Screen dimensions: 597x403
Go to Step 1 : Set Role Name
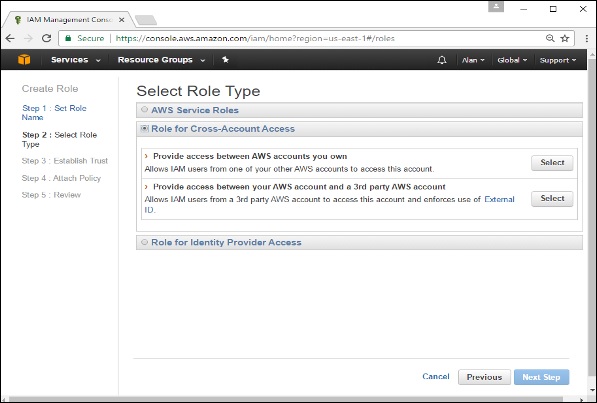pyautogui.click(x=54, y=113)
